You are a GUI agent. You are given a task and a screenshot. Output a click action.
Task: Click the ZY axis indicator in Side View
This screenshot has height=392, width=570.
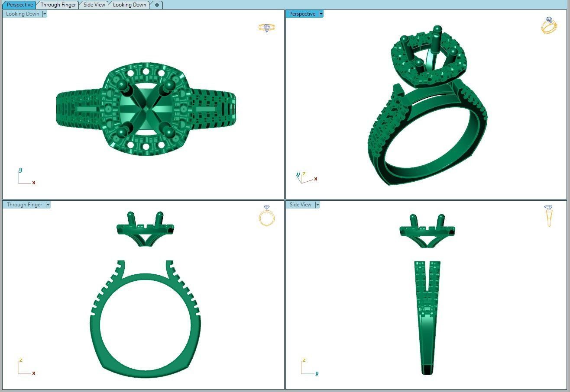[309, 366]
